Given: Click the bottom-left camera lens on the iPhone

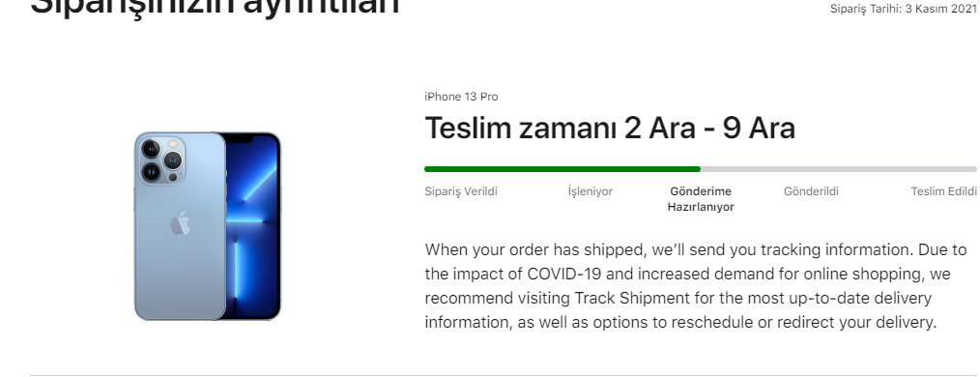Looking at the screenshot, I should [x=151, y=171].
